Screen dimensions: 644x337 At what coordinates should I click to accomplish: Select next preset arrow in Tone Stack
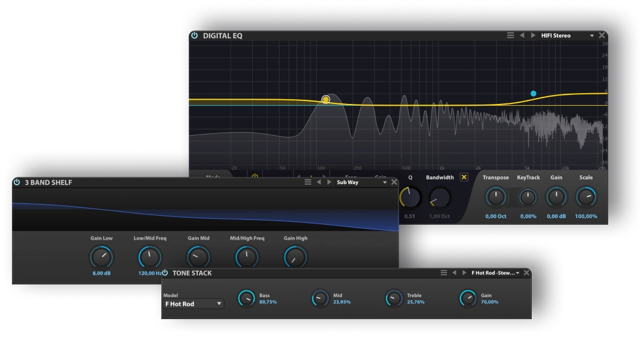tap(464, 273)
